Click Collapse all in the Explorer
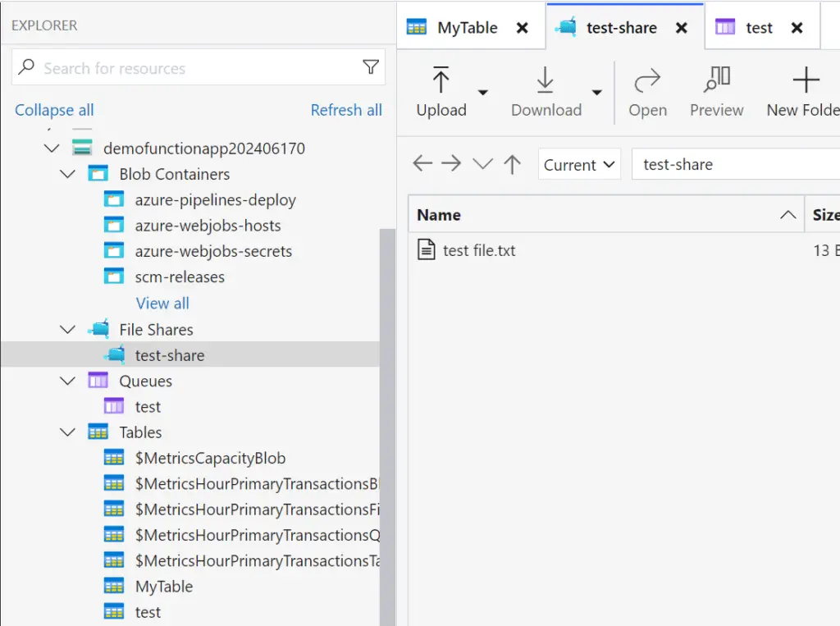 (x=53, y=109)
